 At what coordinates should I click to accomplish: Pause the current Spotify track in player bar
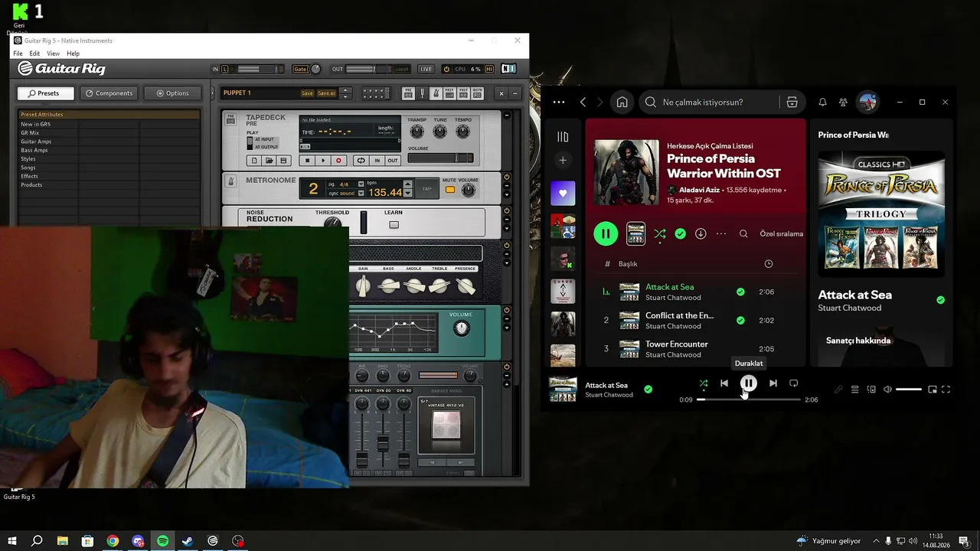[x=749, y=383]
